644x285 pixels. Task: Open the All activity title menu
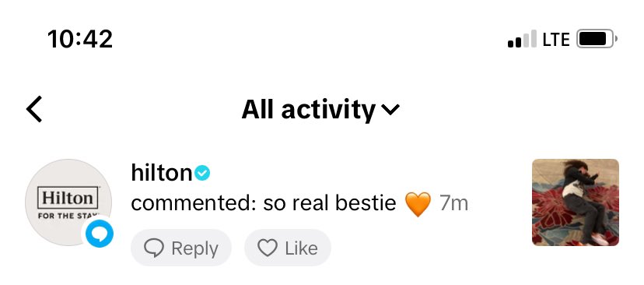click(320, 109)
